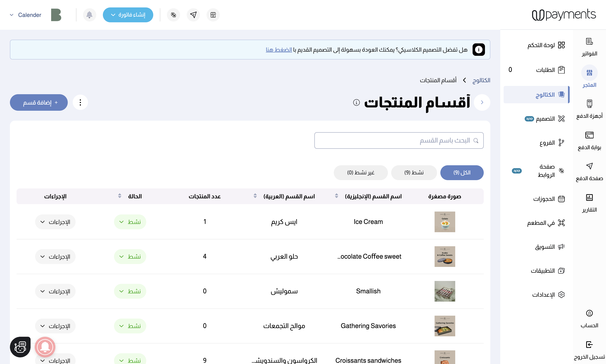Image resolution: width=606 pixels, height=364 pixels.
Task: Open التقارير reports sidebar icon
Action: [589, 203]
